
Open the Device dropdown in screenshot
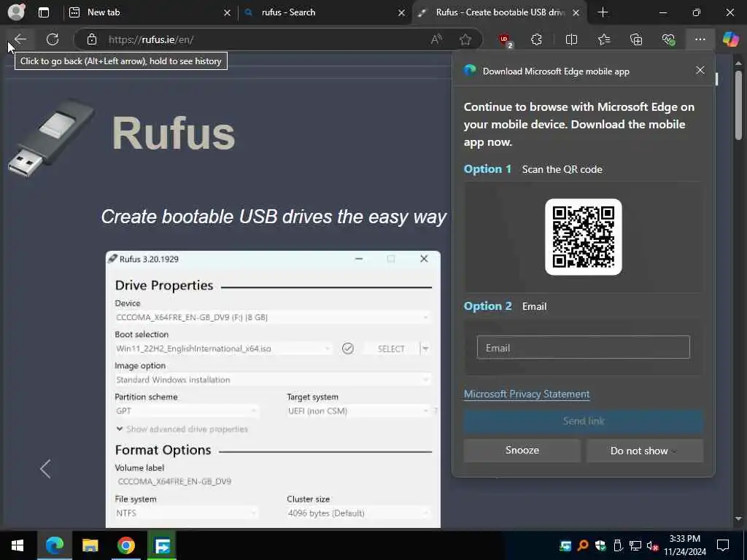[273, 317]
